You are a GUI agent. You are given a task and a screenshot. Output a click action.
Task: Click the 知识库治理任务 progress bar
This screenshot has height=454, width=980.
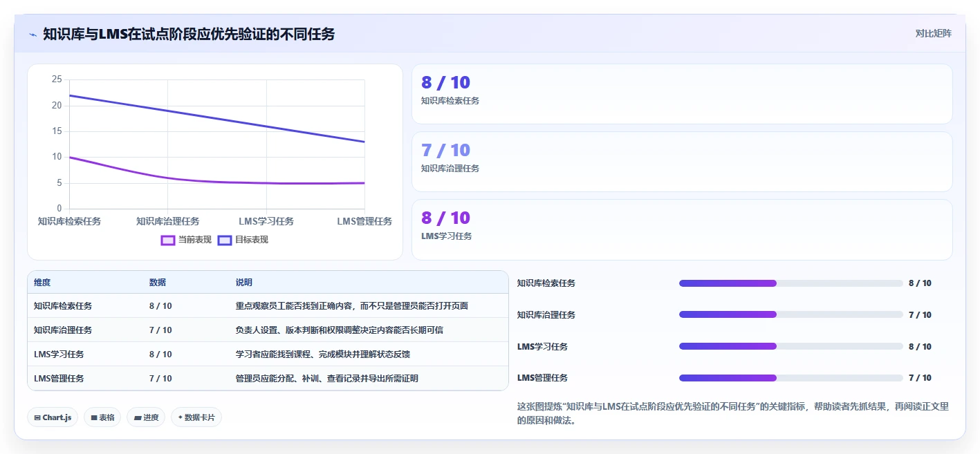[x=791, y=315]
